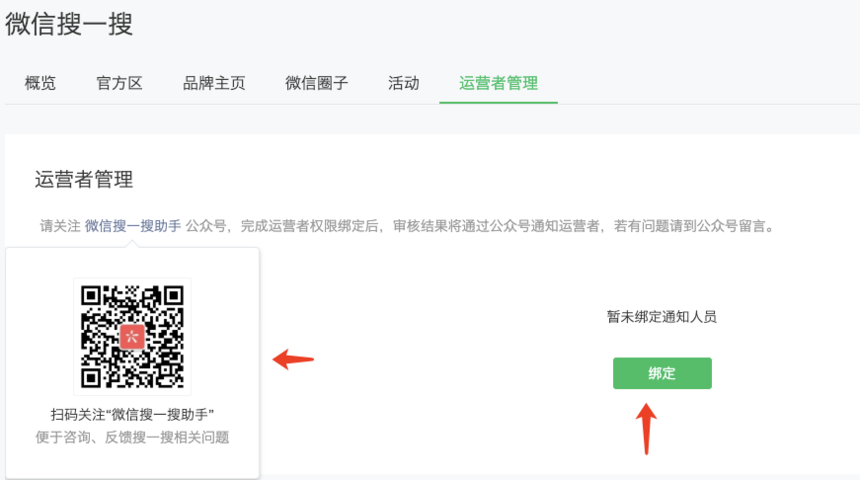
Task: Select the active 运营者管理 tab
Action: [499, 83]
